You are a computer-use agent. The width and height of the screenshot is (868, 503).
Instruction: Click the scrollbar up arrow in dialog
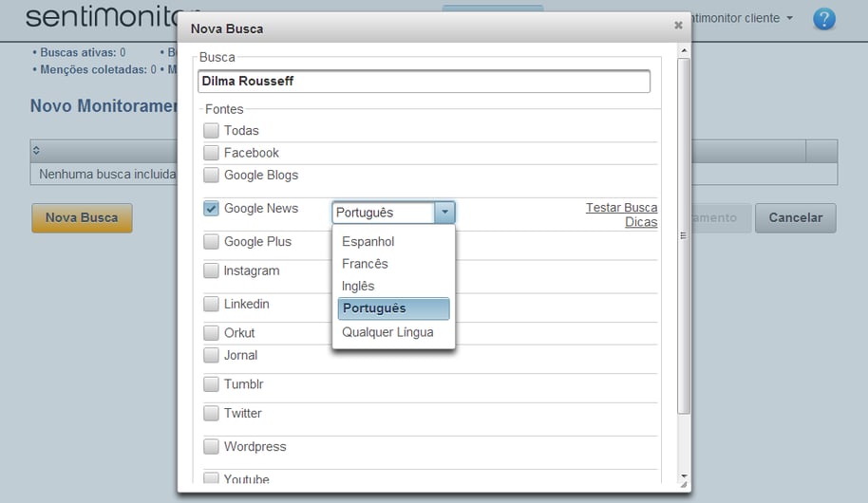pyautogui.click(x=684, y=50)
